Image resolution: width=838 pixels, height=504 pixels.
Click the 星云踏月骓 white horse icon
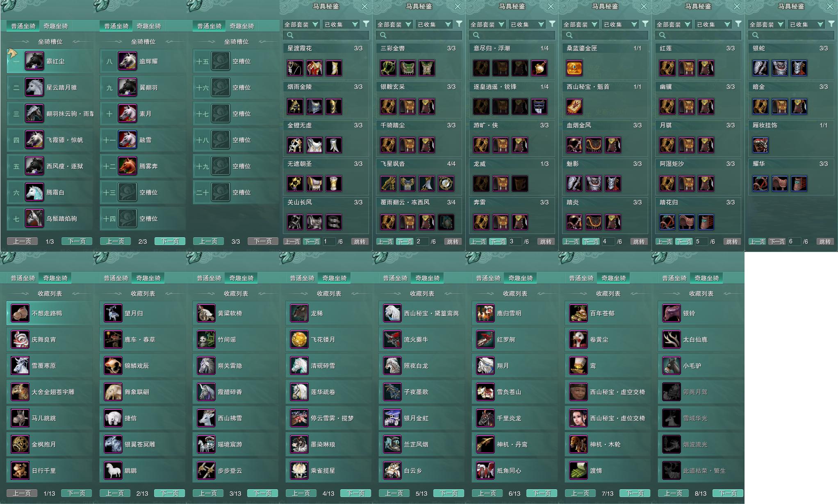(34, 87)
